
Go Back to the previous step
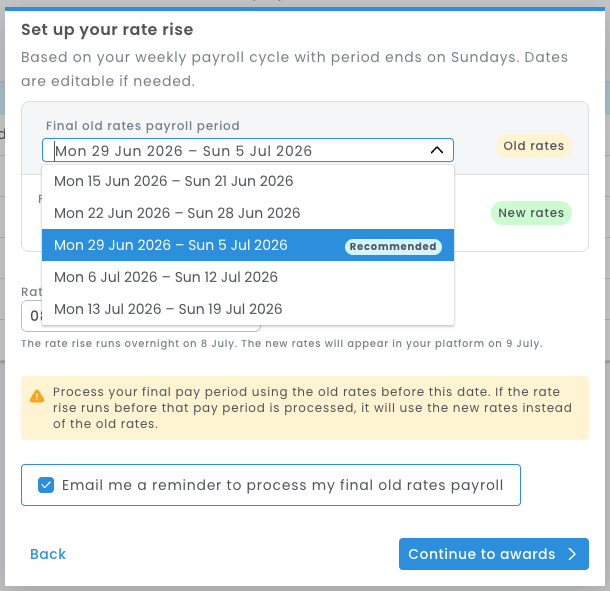pyautogui.click(x=48, y=554)
